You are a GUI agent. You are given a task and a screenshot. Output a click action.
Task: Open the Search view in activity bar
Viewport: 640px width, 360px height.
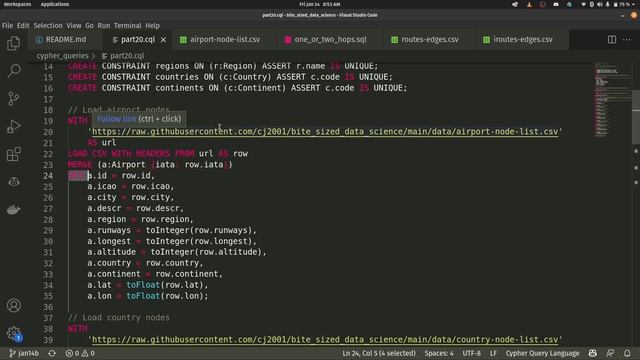[x=13, y=71]
